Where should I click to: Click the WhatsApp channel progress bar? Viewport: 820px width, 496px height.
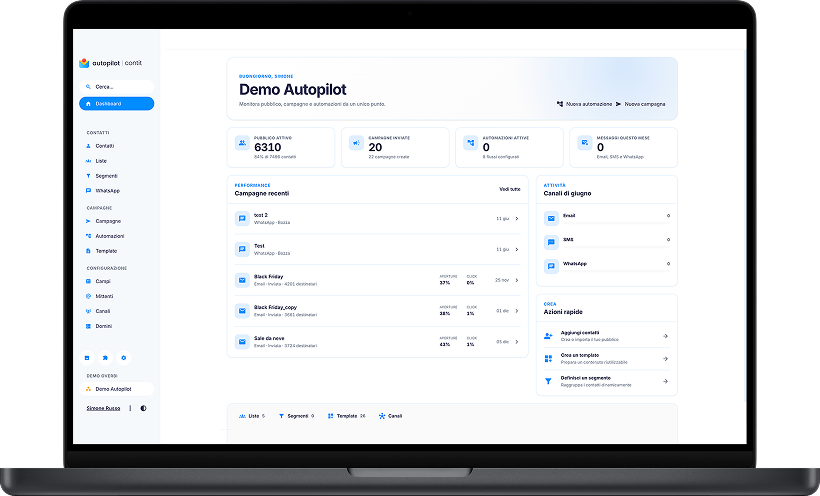tap(617, 271)
